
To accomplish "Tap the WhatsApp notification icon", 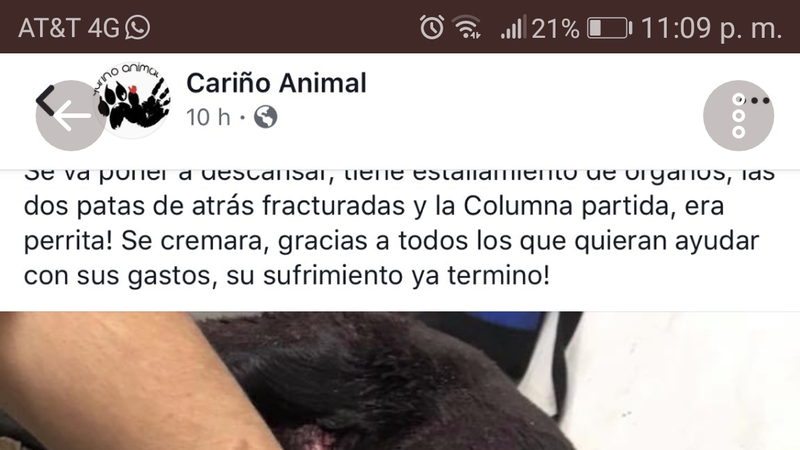I will [138, 28].
